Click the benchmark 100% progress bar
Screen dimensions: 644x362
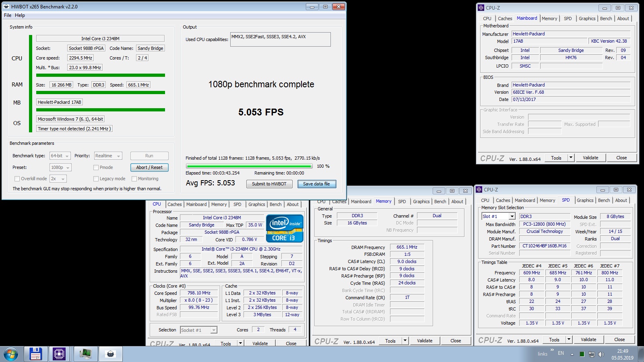(249, 166)
